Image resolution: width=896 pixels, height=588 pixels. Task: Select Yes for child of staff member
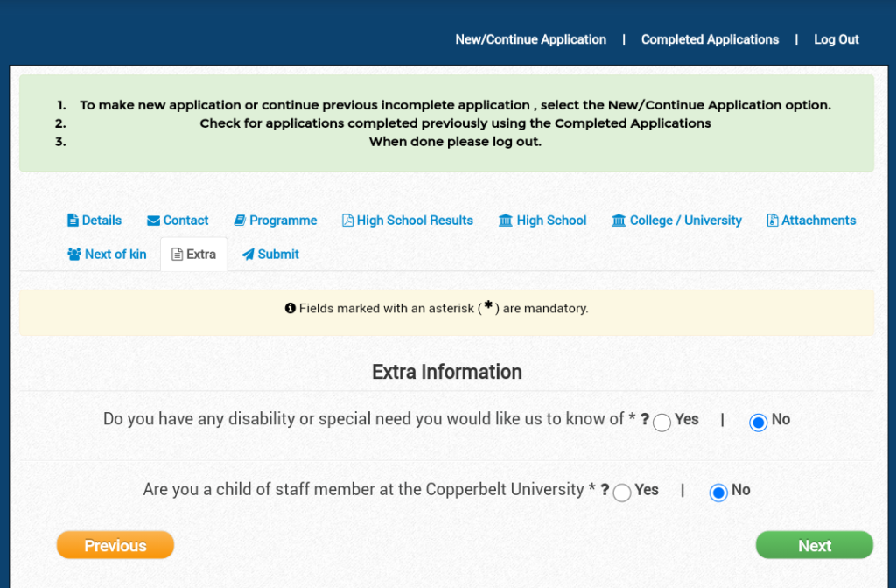click(622, 493)
